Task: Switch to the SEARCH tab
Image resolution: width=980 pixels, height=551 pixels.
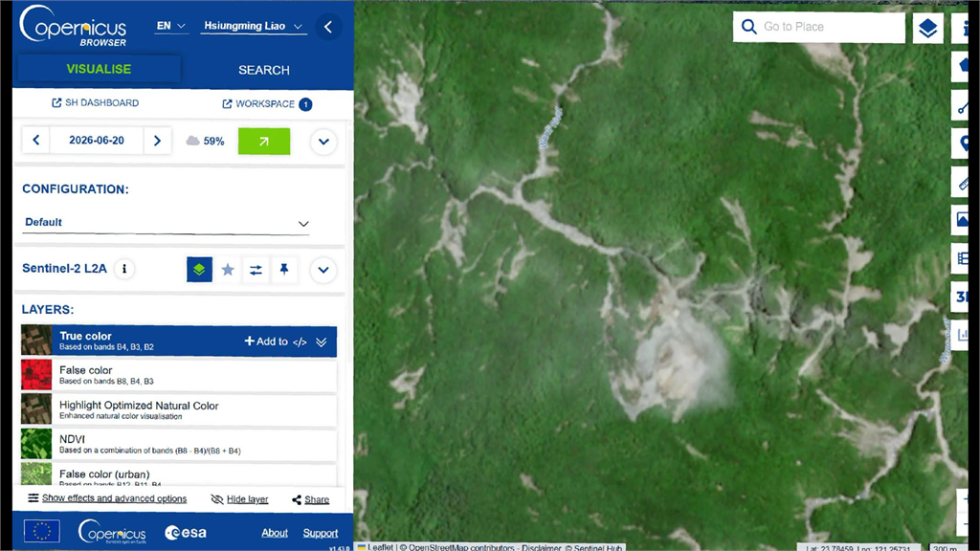Action: pos(264,70)
